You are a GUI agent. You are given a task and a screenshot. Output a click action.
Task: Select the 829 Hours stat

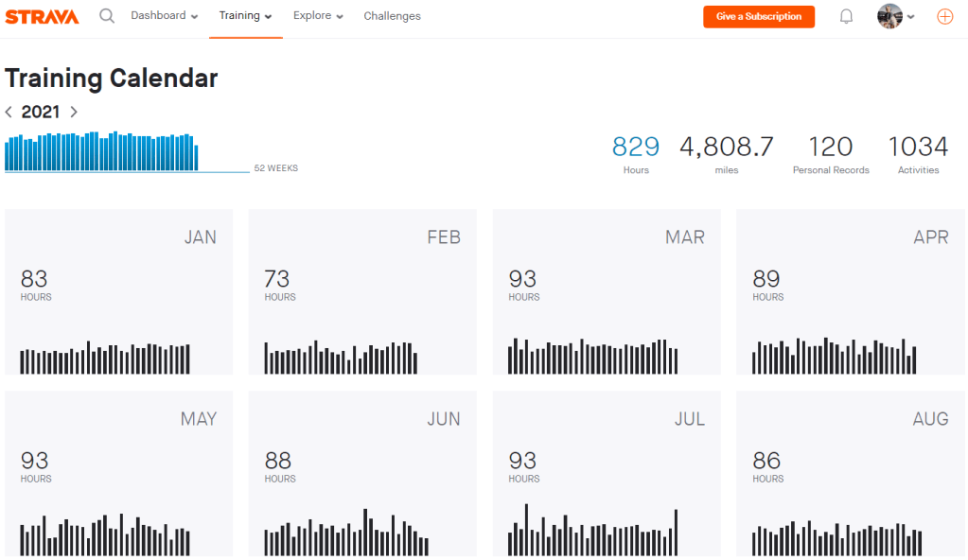636,154
